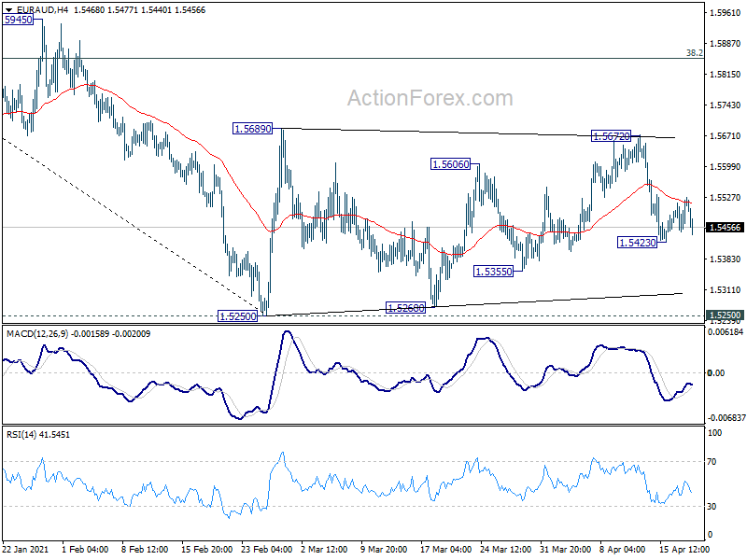The height and width of the screenshot is (560, 747).
Task: Select the 1.54230 price label
Action: [x=638, y=243]
